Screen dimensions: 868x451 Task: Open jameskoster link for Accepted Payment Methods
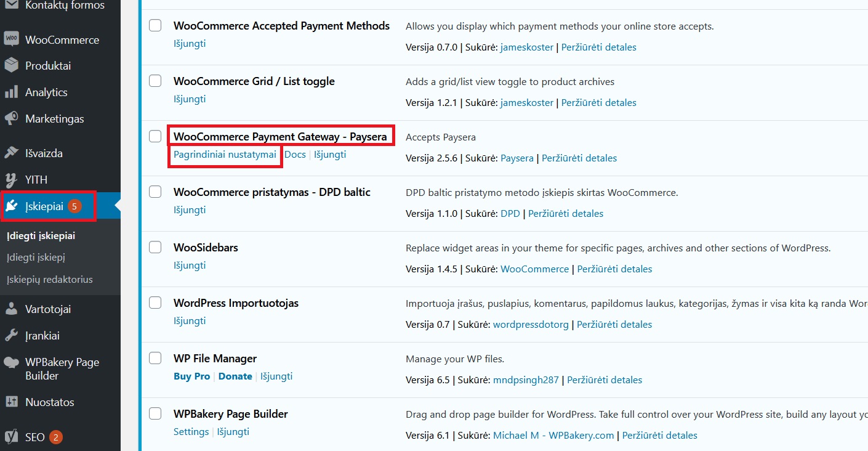coord(527,47)
